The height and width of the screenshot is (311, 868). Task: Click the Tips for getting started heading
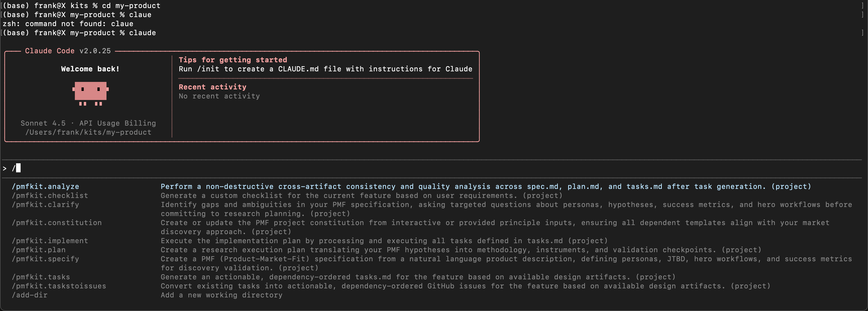233,60
